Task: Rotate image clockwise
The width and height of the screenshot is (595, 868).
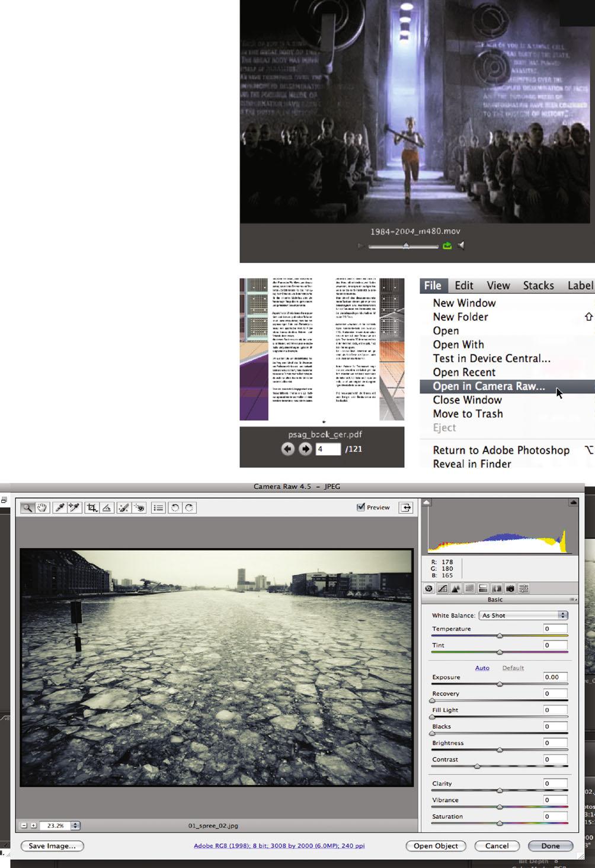Action: (189, 508)
